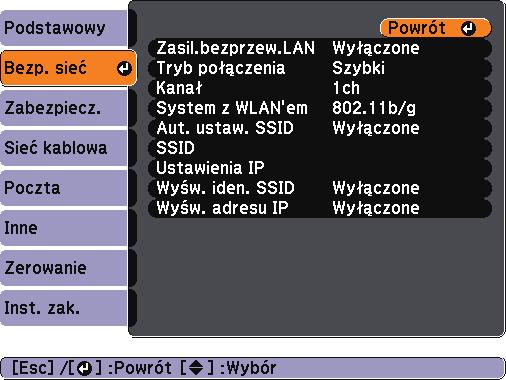Click the enter icon on Powrót button
This screenshot has height=380, width=506.
point(469,28)
